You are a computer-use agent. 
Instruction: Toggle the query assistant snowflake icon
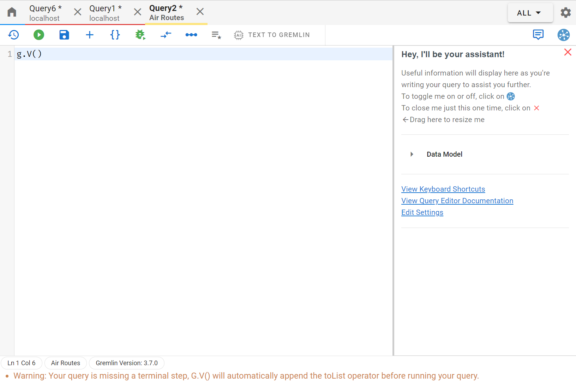[564, 35]
